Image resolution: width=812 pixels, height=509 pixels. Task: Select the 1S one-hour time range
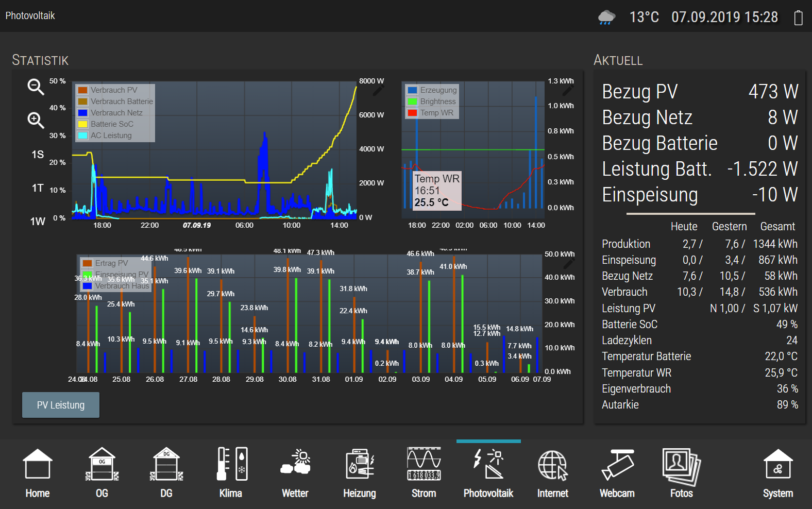point(38,155)
